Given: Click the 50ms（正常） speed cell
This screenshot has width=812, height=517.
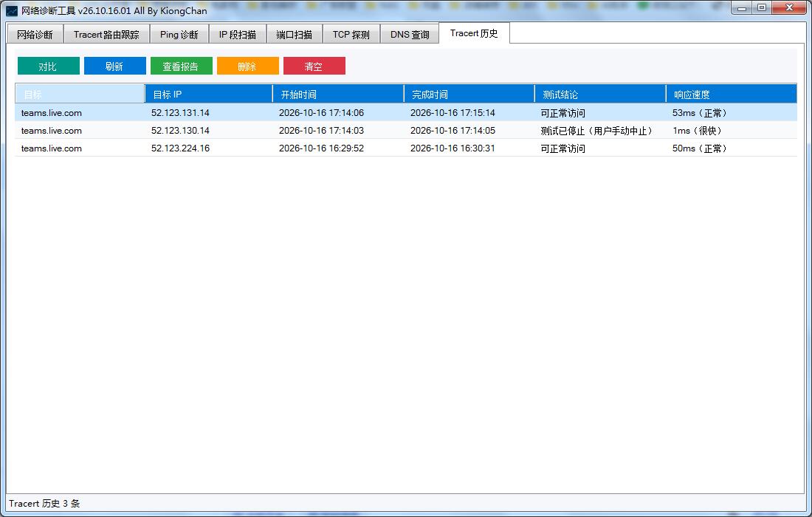Looking at the screenshot, I should coord(700,148).
